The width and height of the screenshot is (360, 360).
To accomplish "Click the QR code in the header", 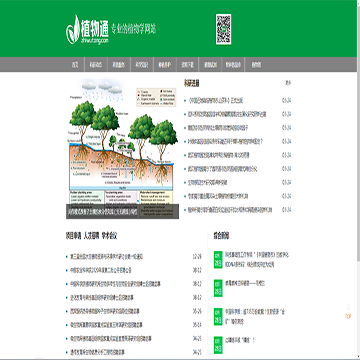I will (x=223, y=29).
